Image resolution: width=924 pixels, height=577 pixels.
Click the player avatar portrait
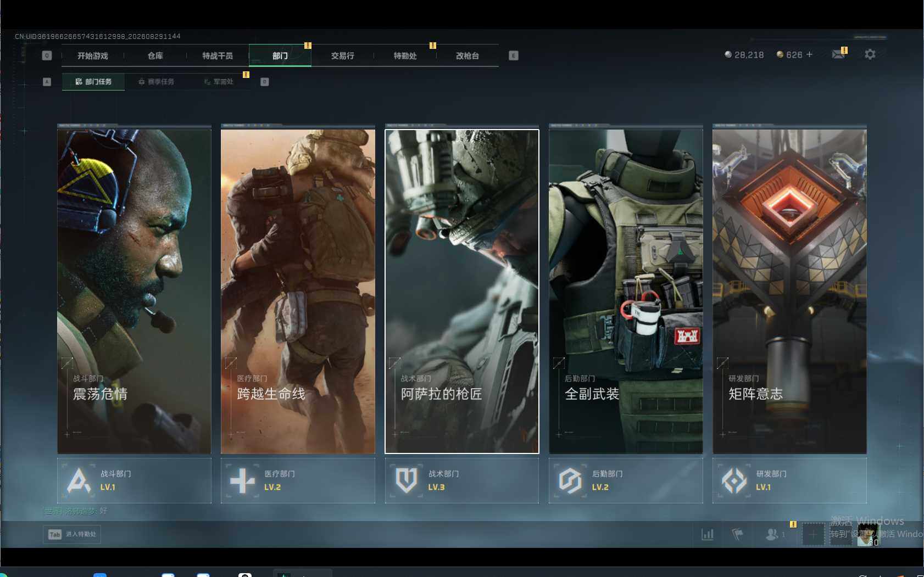[868, 534]
